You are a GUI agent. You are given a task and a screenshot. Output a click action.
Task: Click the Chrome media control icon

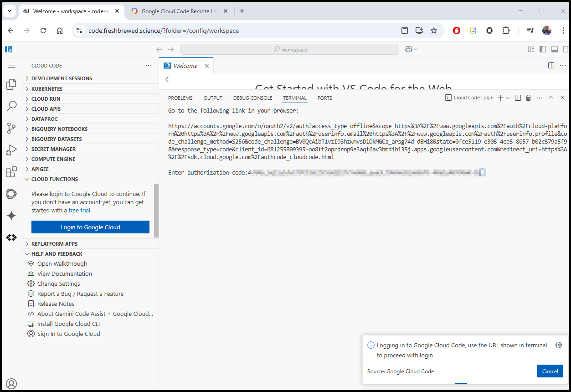click(x=530, y=31)
